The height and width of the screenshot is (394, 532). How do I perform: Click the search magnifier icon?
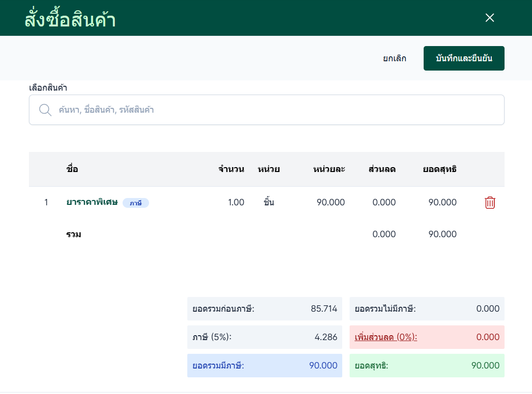click(45, 110)
